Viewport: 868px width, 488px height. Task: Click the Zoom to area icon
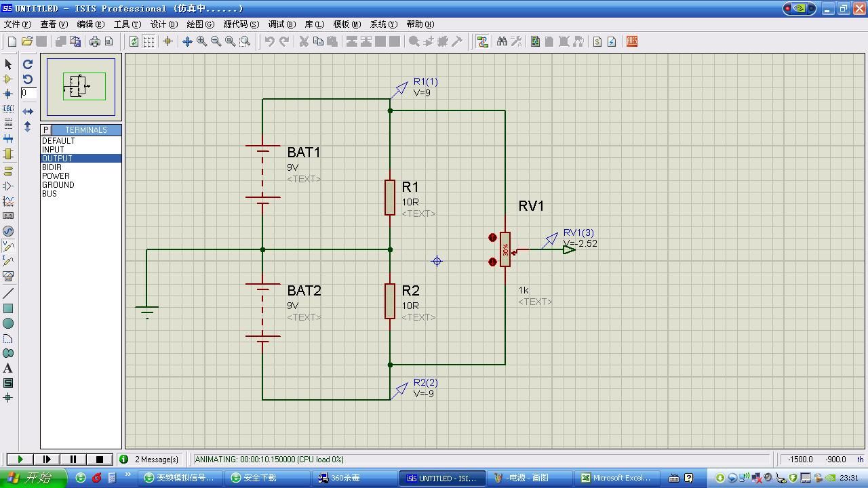245,41
